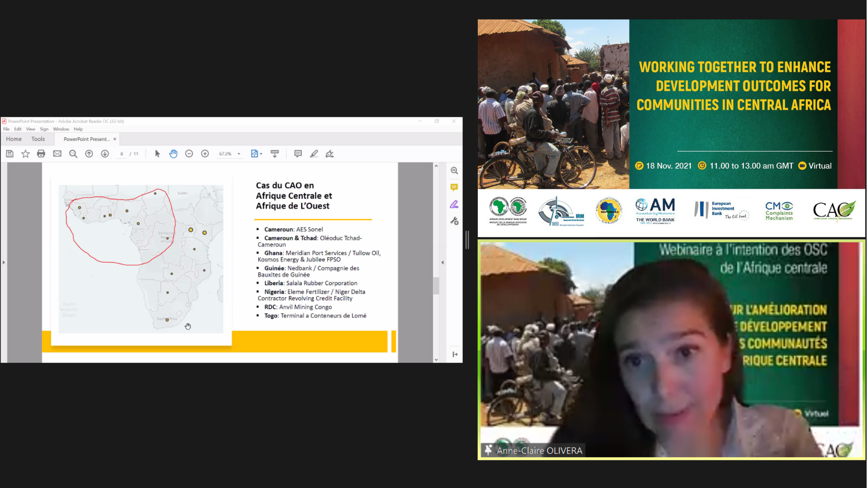Open the Sign menu
This screenshot has width=868, height=488.
(x=44, y=129)
